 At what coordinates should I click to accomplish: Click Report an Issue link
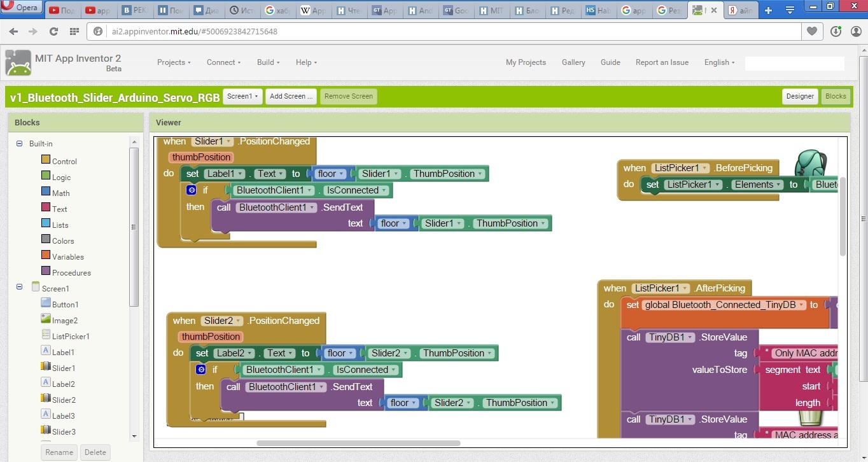coord(662,62)
